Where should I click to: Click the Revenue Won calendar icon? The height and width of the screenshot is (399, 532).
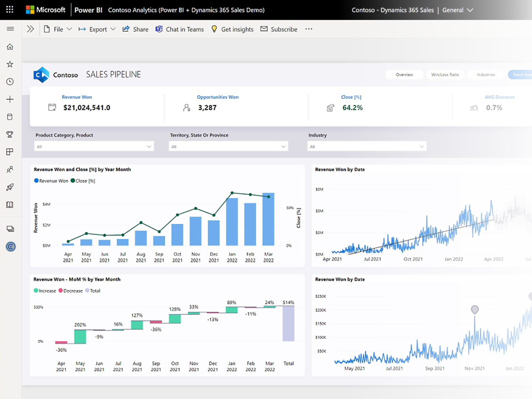pos(52,107)
